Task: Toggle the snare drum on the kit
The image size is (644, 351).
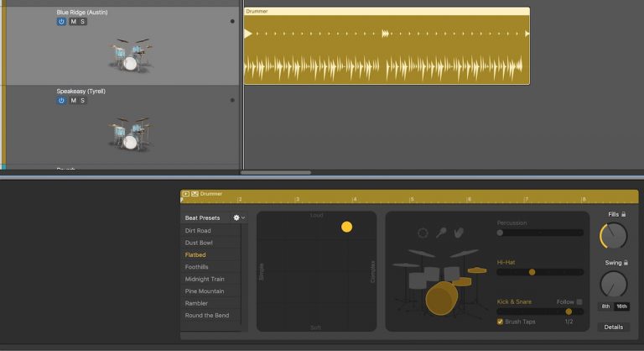Action: [462, 282]
